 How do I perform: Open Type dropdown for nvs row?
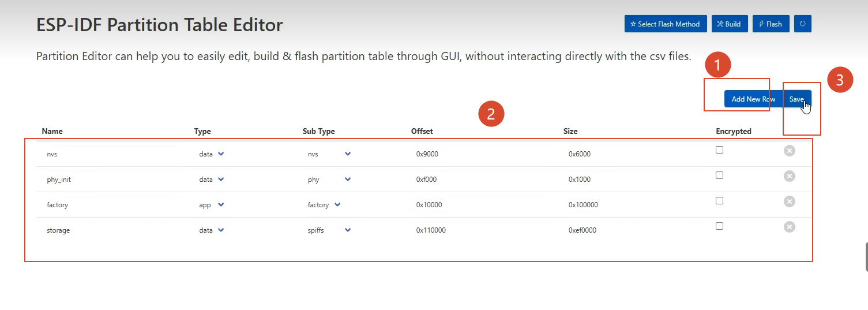[211, 154]
